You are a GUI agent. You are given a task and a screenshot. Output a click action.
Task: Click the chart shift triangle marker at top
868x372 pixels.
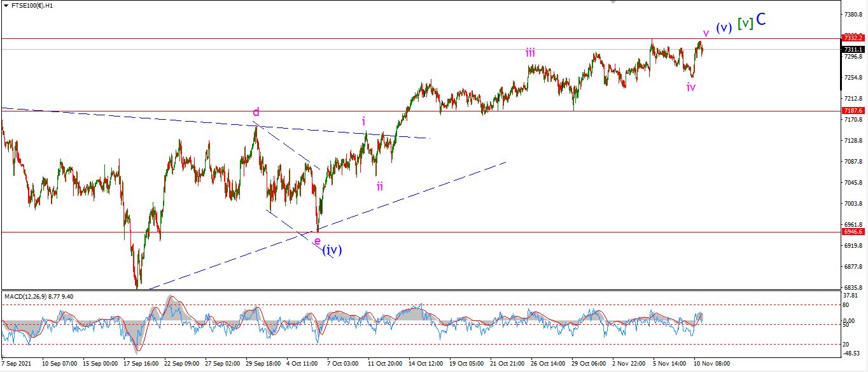(613, 3)
